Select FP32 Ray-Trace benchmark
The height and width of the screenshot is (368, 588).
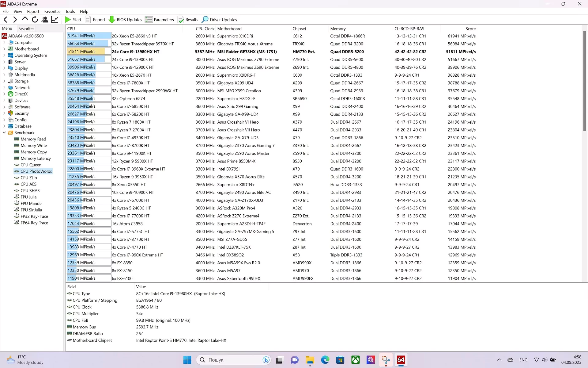coord(34,216)
